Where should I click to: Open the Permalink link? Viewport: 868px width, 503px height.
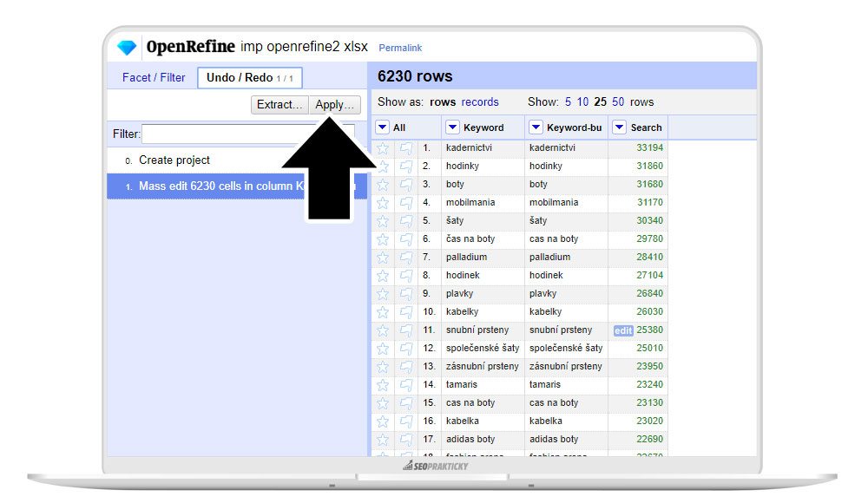(x=400, y=49)
